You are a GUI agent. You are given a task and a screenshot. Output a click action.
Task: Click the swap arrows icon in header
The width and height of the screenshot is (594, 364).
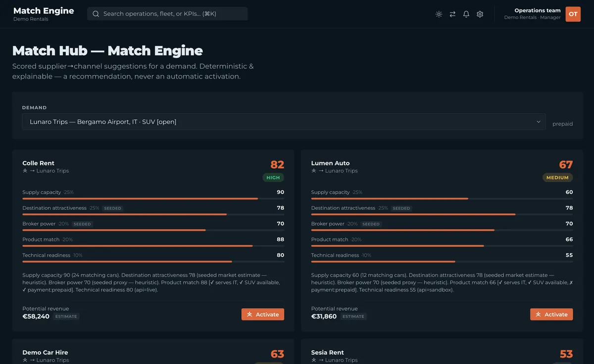pyautogui.click(x=452, y=14)
